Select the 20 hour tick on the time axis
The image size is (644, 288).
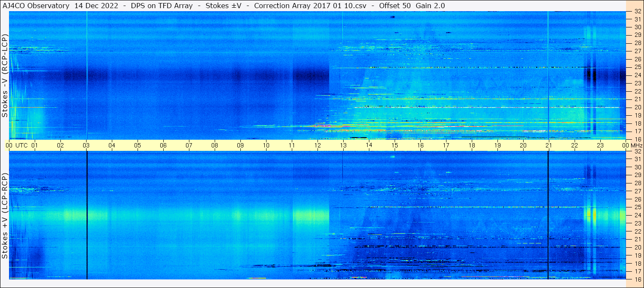click(523, 145)
